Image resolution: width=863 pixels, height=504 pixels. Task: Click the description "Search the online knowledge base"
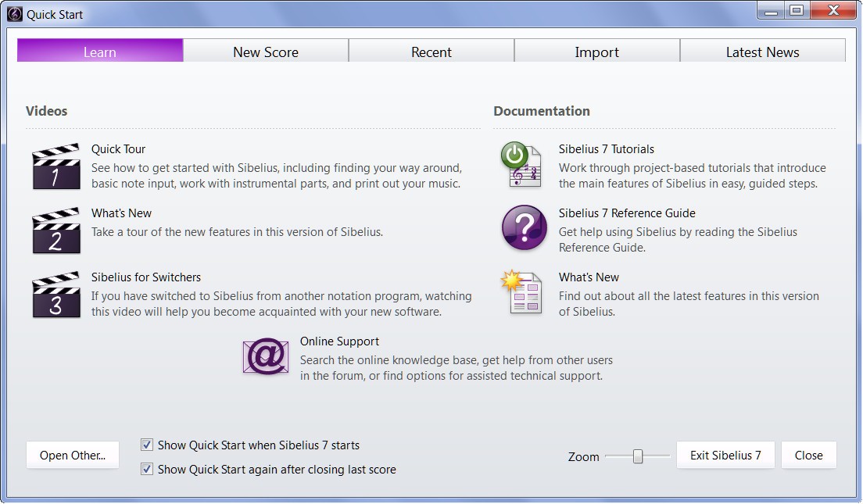tap(457, 367)
